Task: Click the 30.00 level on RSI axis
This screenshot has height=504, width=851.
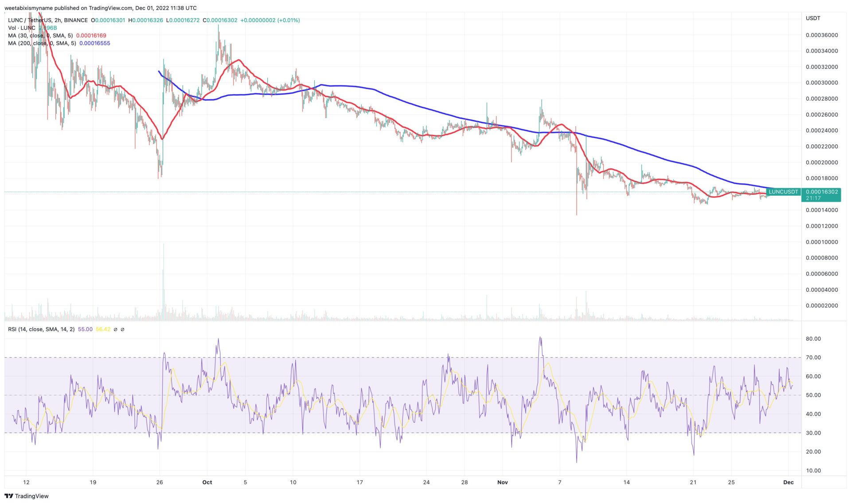Action: 813,433
